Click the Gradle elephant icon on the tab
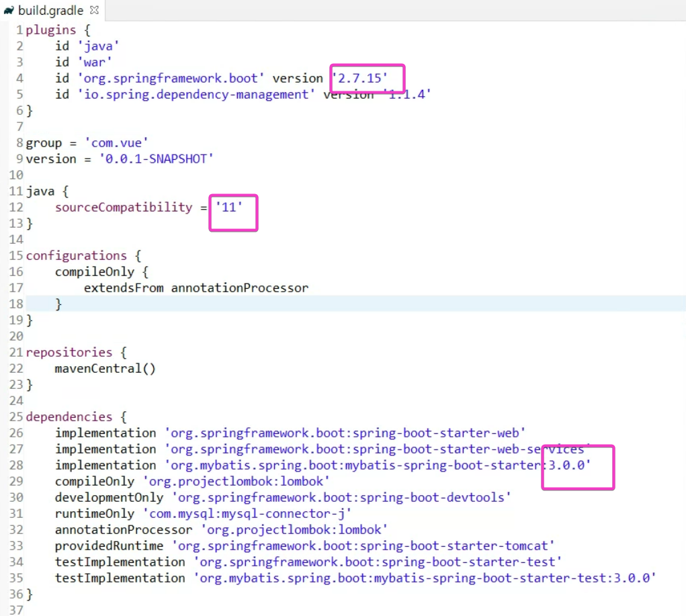 (8, 10)
